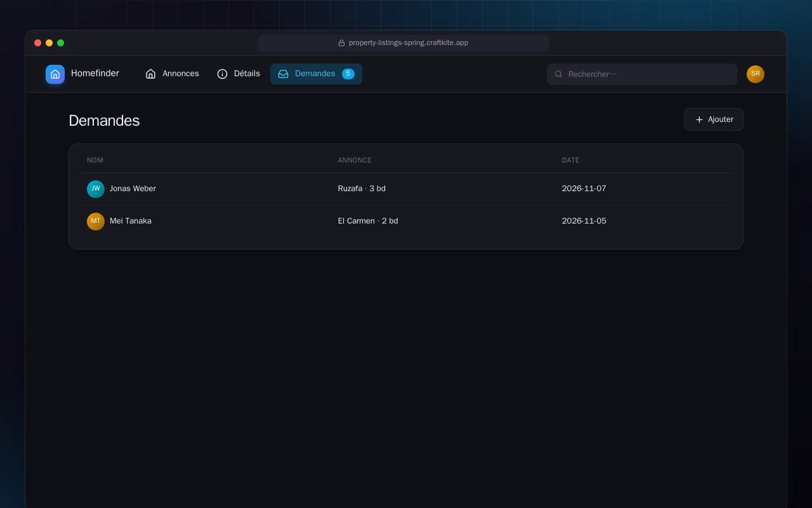The height and width of the screenshot is (508, 812).
Task: Click the magnifier icon in search
Action: click(x=559, y=74)
